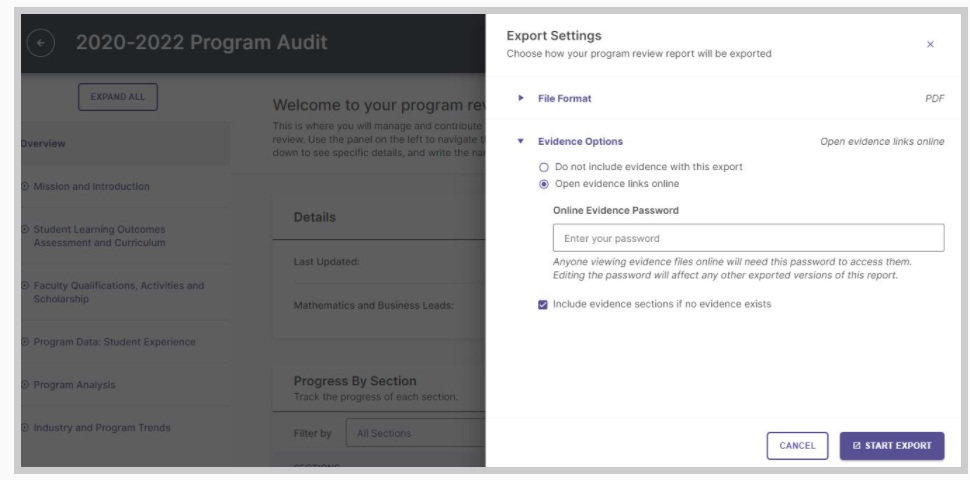The image size is (970, 480).
Task: Click the Cancel button
Action: (x=797, y=445)
